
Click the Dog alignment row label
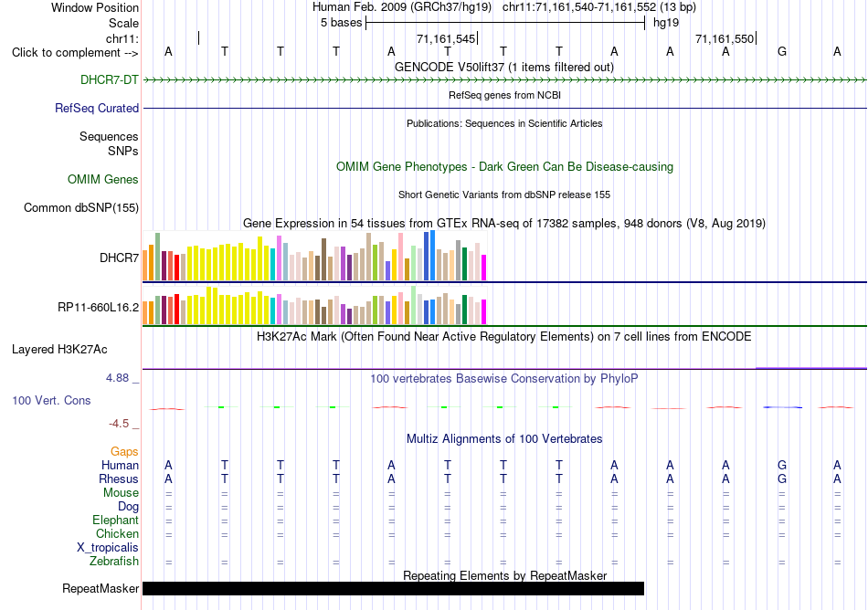pyautogui.click(x=128, y=507)
